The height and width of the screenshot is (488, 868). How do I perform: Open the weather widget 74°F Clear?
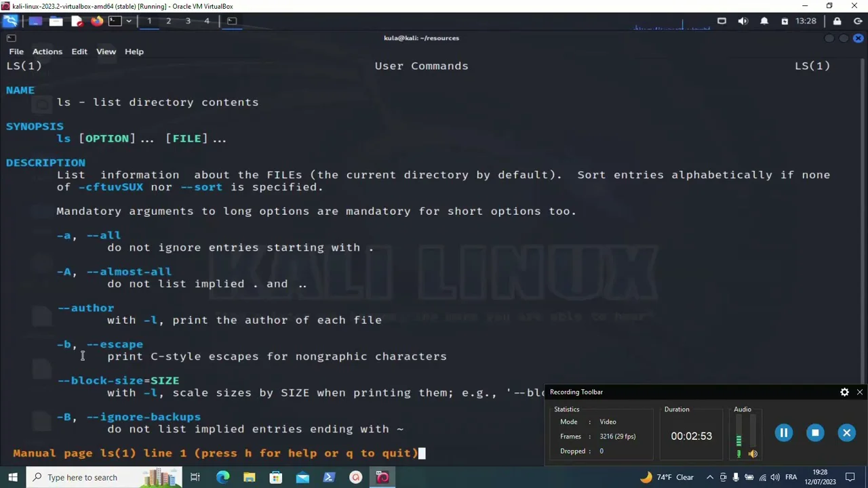pos(667,477)
